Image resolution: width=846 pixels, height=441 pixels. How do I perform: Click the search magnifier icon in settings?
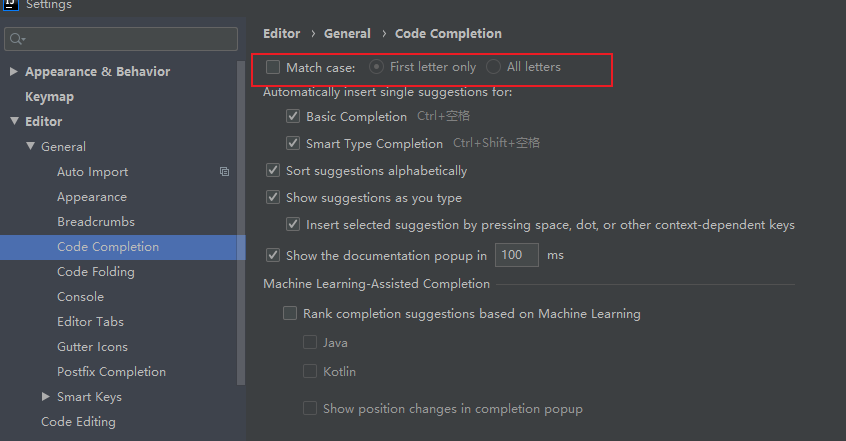17,39
